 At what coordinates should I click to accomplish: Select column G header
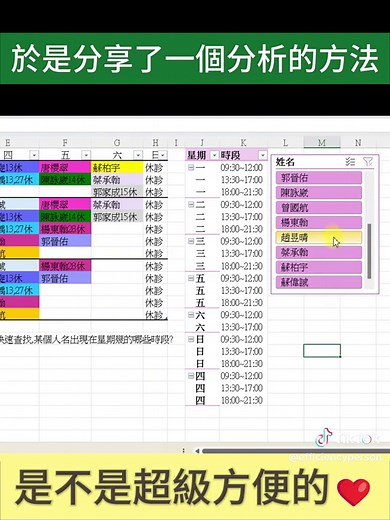click(x=117, y=143)
